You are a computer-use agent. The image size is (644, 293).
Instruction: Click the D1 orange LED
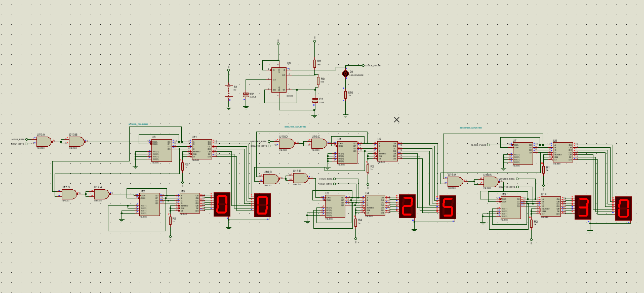346,73
